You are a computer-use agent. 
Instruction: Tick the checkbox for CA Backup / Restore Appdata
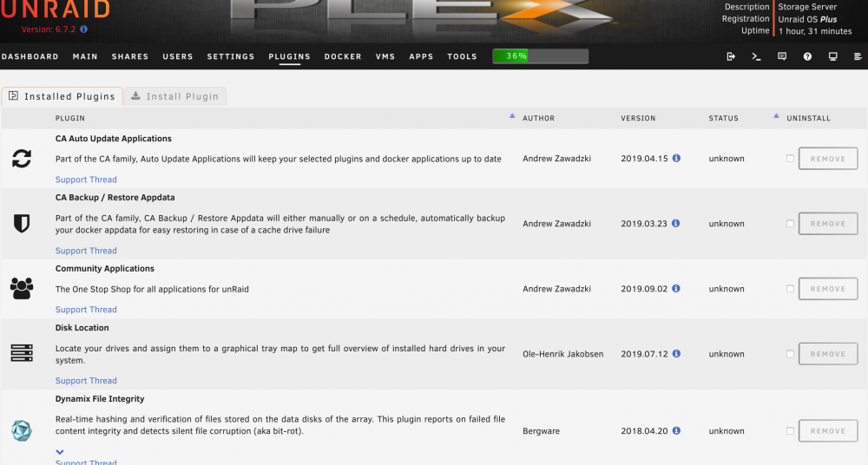tap(790, 224)
